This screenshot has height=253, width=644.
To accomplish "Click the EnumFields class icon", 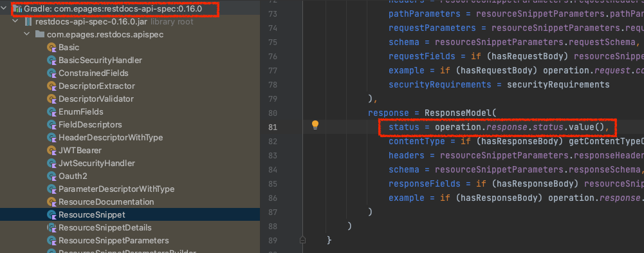I will pos(51,112).
